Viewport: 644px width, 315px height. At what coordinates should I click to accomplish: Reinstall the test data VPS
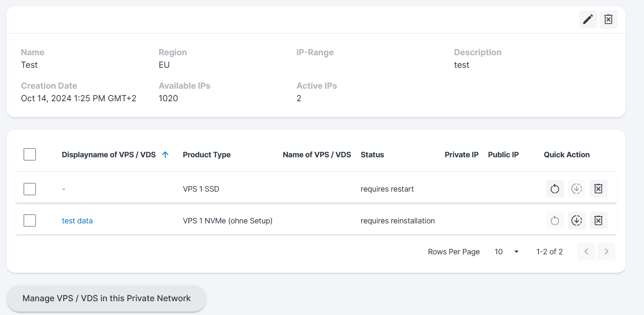click(577, 220)
